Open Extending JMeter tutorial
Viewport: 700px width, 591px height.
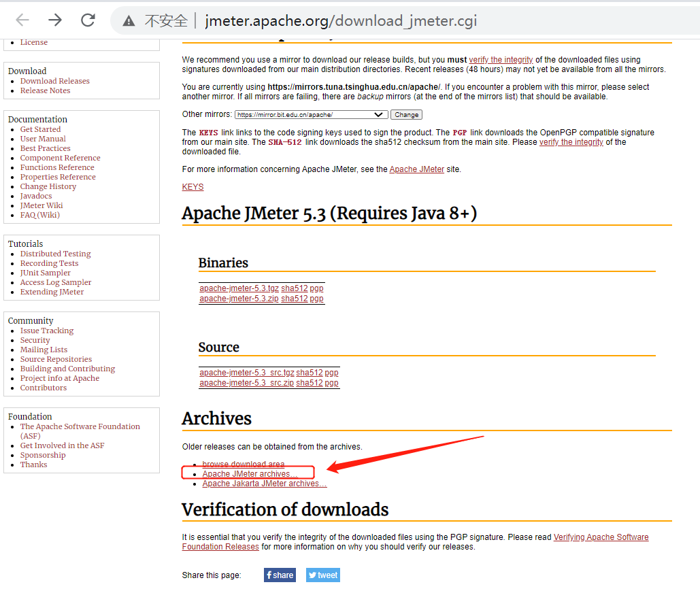coord(52,292)
